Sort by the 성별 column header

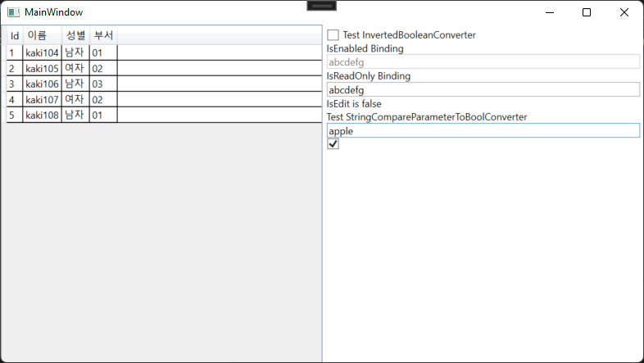point(75,35)
